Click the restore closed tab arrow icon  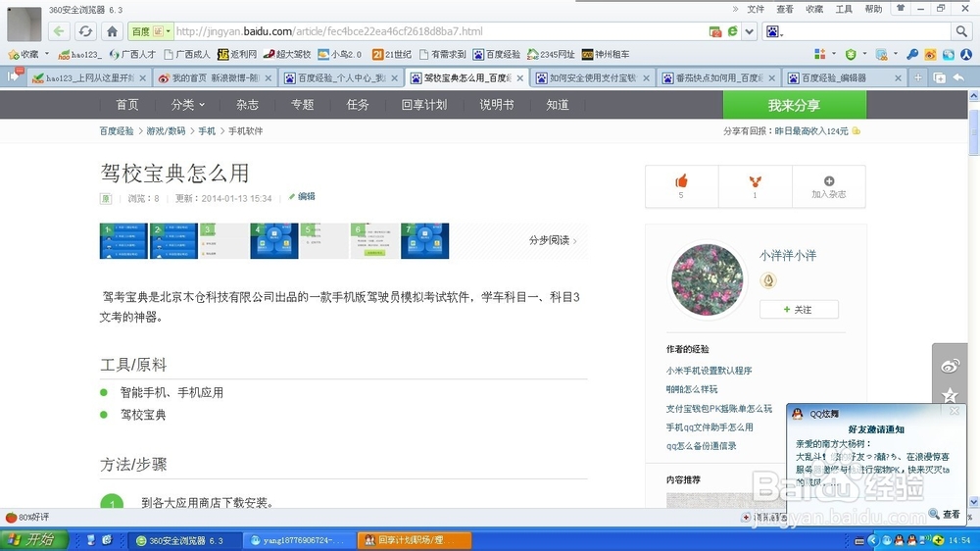click(x=959, y=77)
